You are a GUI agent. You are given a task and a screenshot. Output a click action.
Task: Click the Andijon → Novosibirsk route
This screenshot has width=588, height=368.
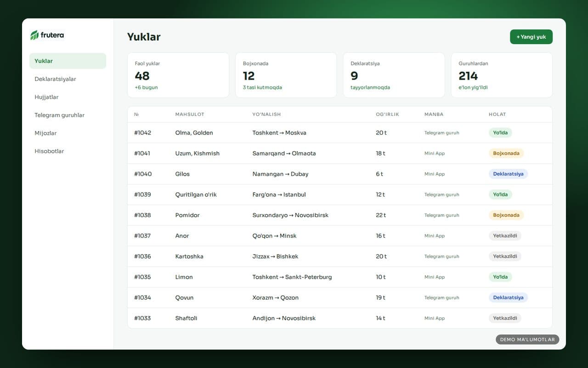284,318
